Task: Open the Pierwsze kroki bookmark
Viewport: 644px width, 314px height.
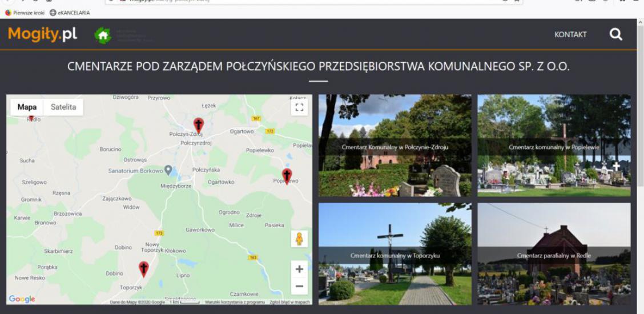Action: [x=25, y=13]
